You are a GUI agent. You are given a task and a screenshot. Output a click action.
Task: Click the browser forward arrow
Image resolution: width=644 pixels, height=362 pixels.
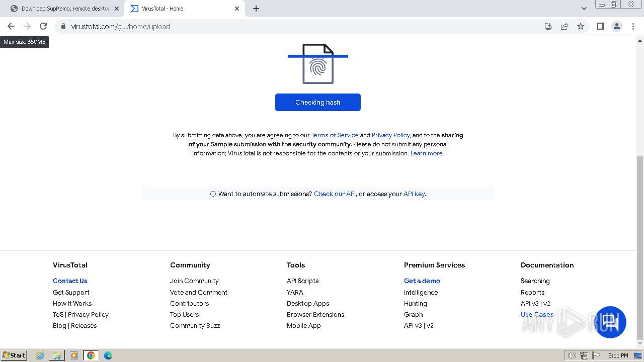(x=27, y=26)
